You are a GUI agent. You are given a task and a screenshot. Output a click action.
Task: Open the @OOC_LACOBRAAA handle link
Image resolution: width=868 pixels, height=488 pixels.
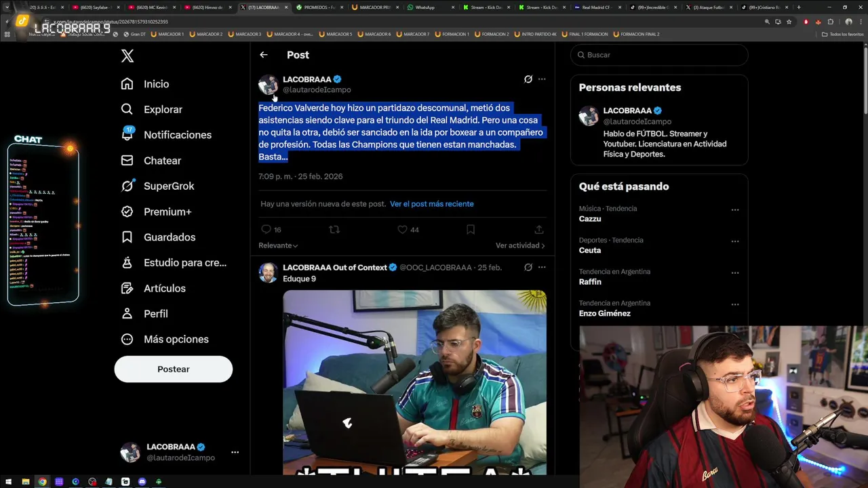coord(435,268)
